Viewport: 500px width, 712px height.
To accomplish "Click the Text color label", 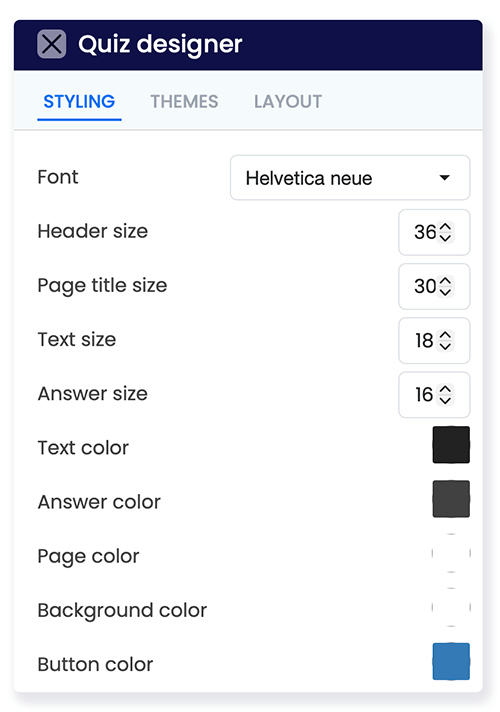I will pyautogui.click(x=83, y=448).
